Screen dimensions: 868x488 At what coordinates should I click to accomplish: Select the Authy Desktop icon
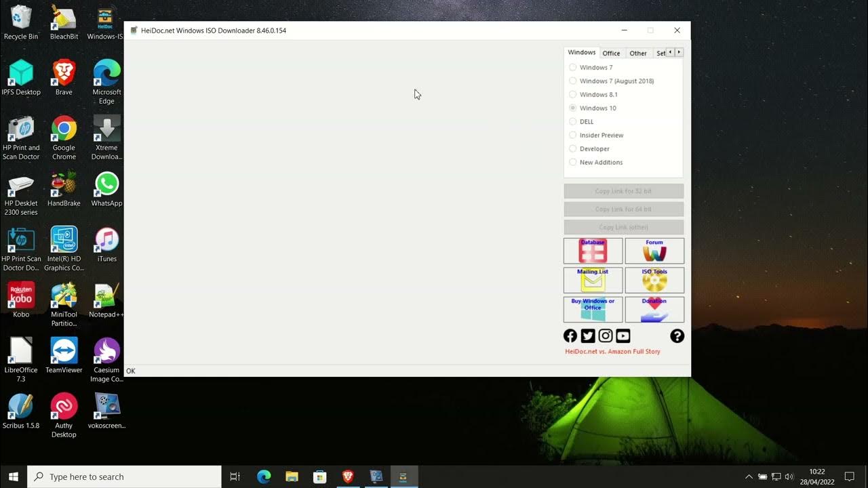64,415
